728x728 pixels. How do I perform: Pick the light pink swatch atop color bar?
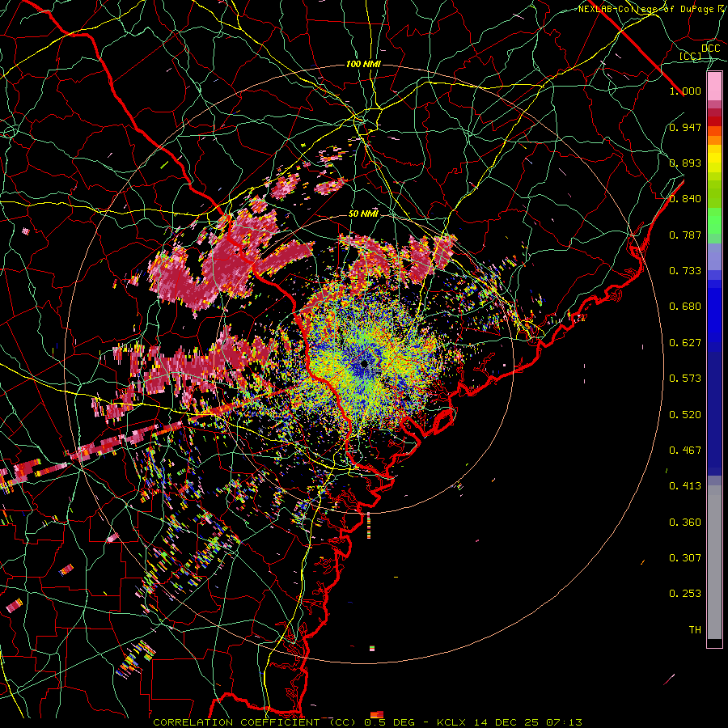(x=714, y=87)
